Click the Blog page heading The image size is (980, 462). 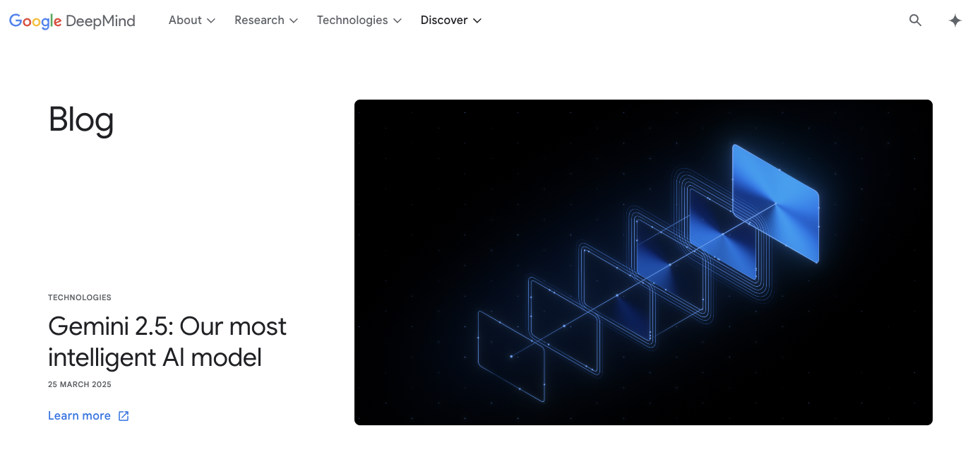[x=80, y=120]
